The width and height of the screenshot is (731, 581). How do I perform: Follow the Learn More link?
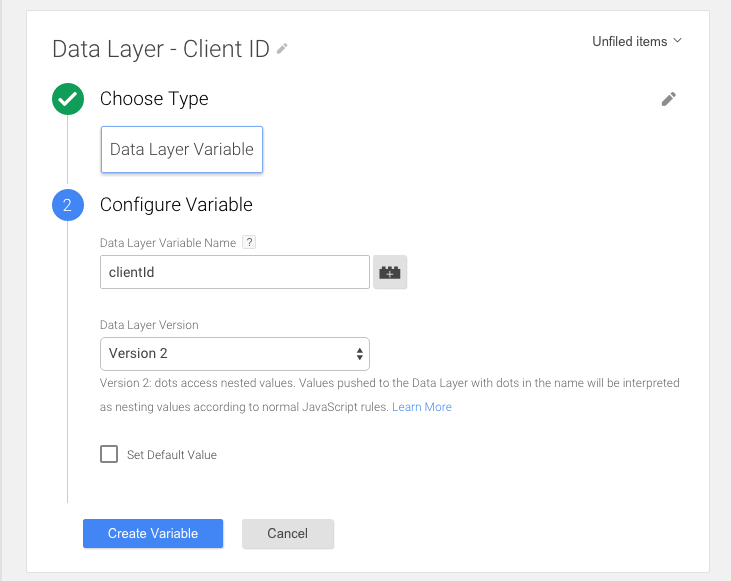click(421, 407)
